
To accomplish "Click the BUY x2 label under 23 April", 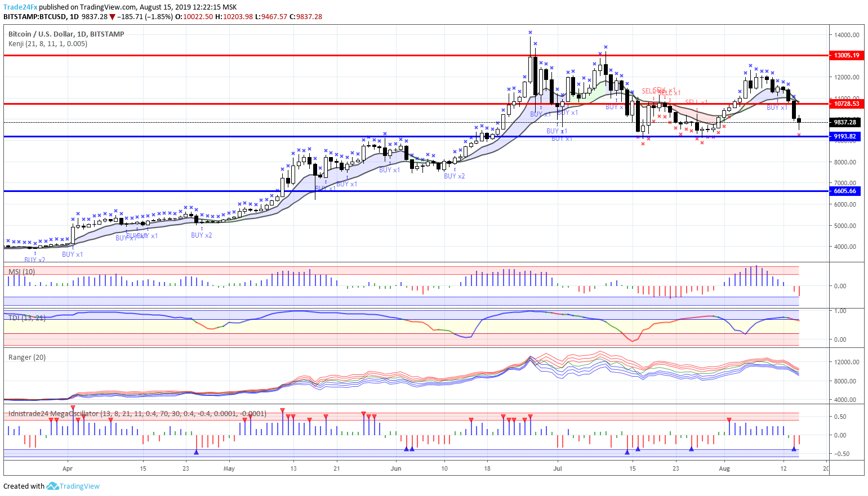I will (x=202, y=235).
